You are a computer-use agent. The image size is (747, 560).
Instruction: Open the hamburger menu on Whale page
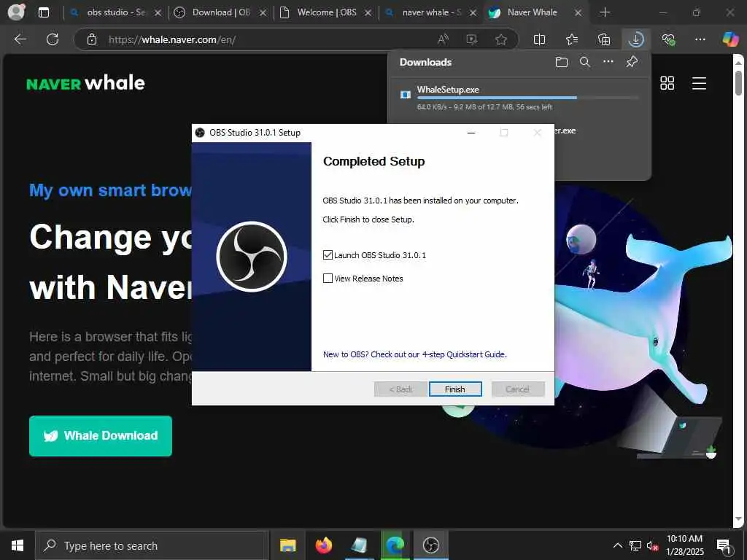click(x=699, y=83)
